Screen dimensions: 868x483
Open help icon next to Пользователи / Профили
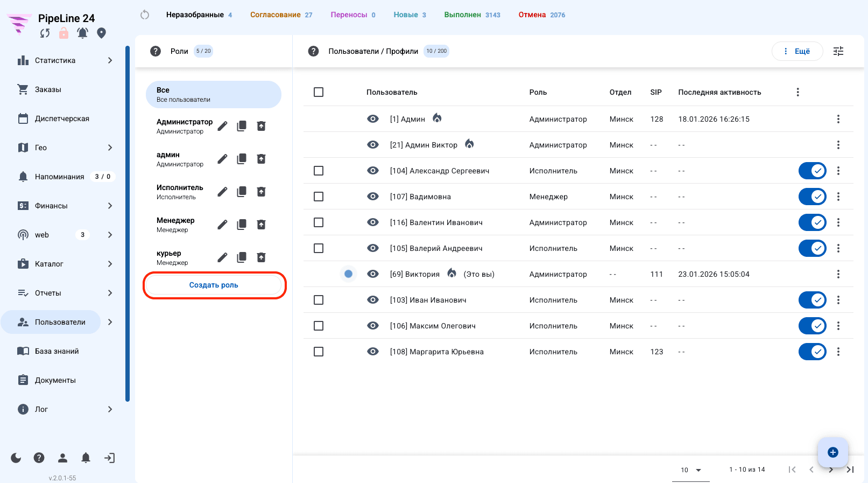(313, 51)
